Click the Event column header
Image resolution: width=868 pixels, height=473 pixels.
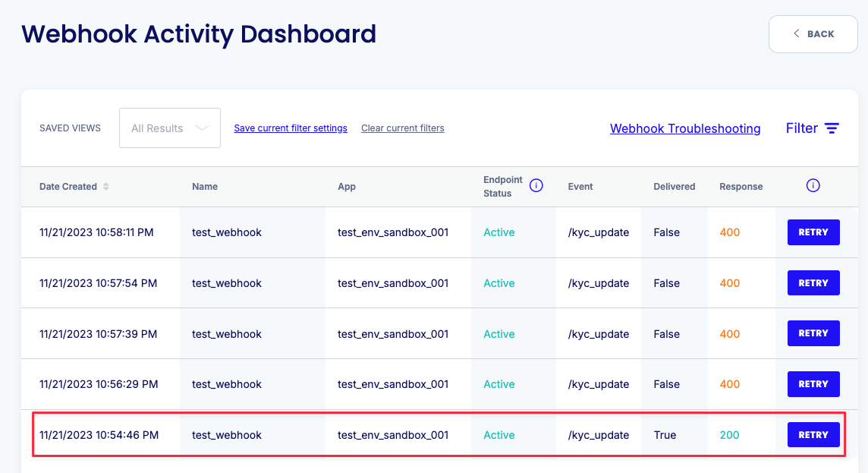coord(580,187)
